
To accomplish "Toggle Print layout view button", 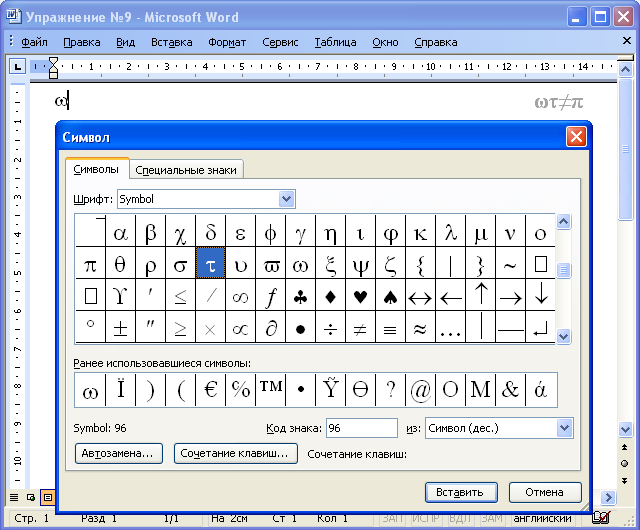I will (48, 497).
